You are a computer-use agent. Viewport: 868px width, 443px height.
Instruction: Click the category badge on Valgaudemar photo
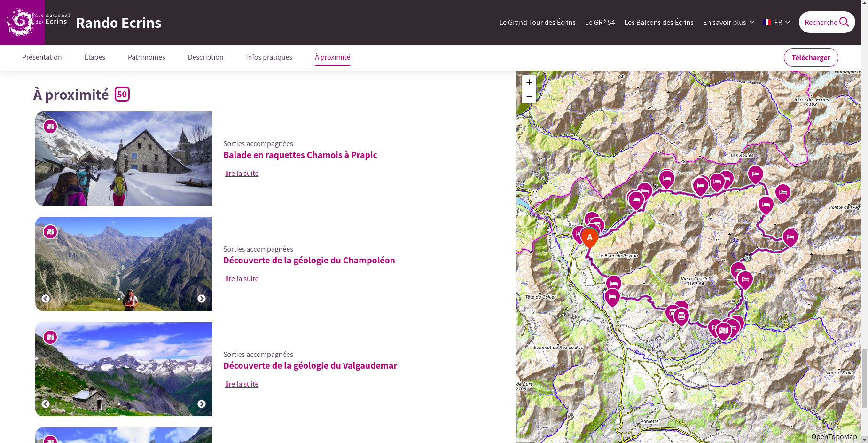[x=50, y=337]
